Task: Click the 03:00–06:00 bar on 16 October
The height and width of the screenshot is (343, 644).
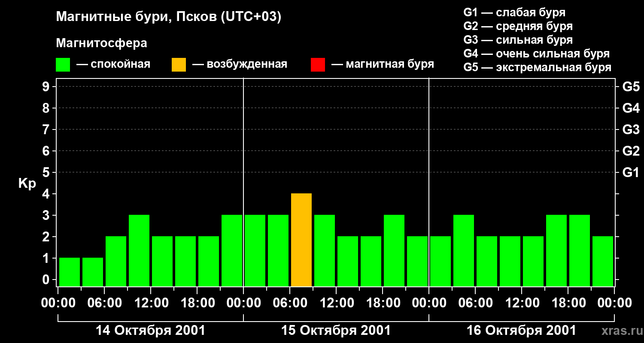Action: coord(464,251)
